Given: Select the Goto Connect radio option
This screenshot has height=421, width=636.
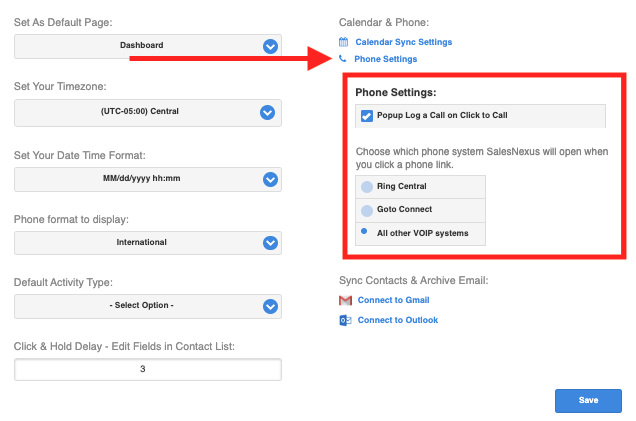Looking at the screenshot, I should click(x=367, y=211).
